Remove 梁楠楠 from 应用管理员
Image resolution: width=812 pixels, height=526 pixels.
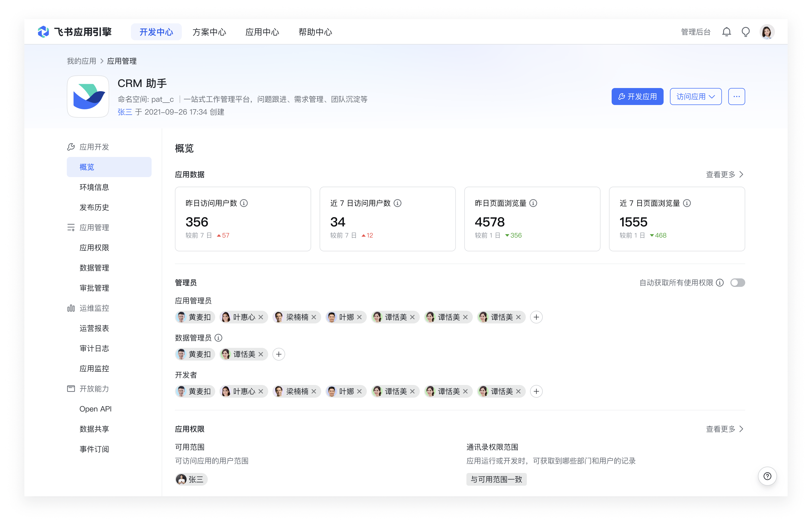point(314,317)
